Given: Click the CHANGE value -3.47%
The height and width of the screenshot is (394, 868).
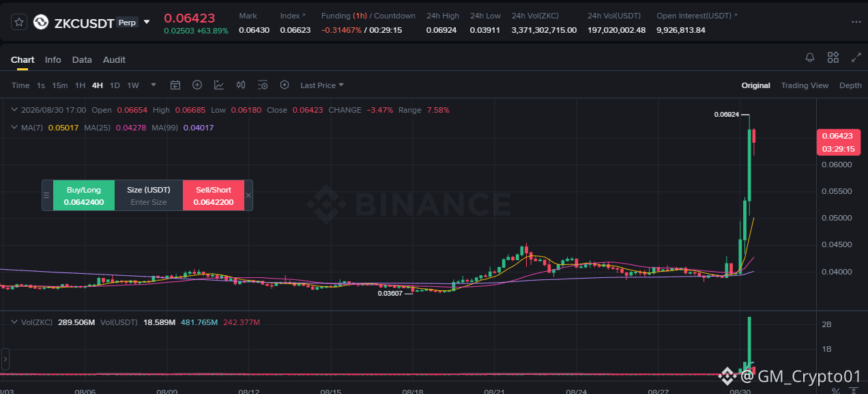Looking at the screenshot, I should [380, 110].
